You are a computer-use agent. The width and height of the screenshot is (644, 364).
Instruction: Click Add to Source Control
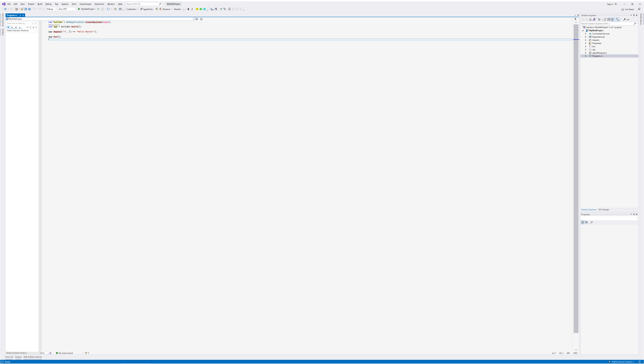click(x=622, y=362)
